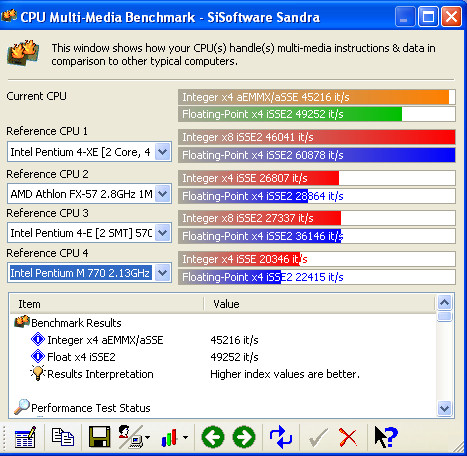Open dropdown arrow beside bar chart icon

(185, 437)
